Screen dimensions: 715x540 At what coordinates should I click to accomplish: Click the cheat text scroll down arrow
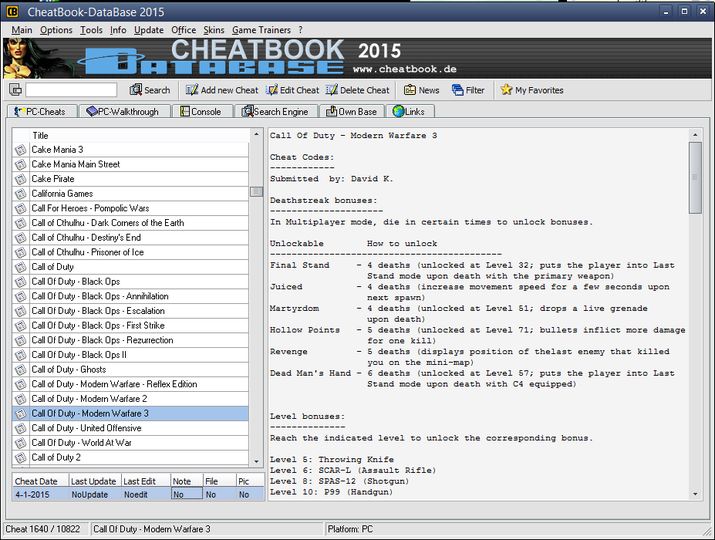pyautogui.click(x=695, y=494)
